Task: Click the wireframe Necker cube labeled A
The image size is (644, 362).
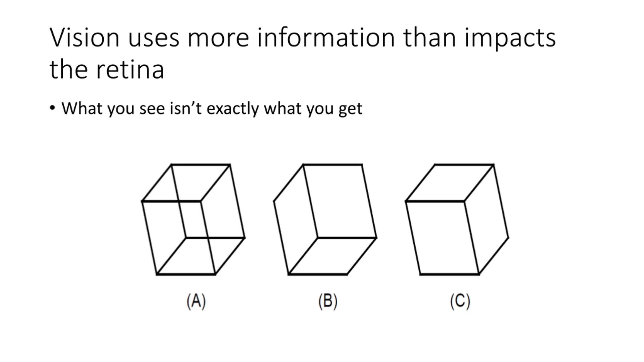Action: point(193,219)
